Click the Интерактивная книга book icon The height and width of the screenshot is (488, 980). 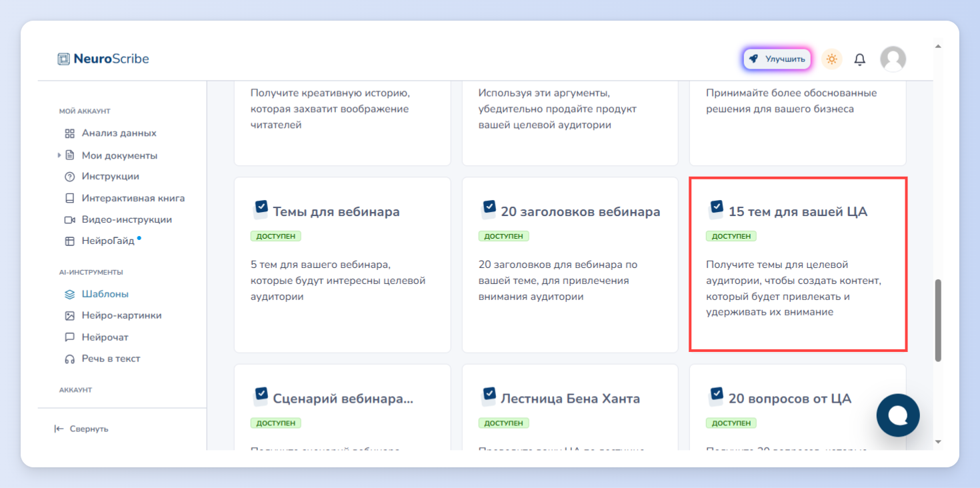coord(69,198)
